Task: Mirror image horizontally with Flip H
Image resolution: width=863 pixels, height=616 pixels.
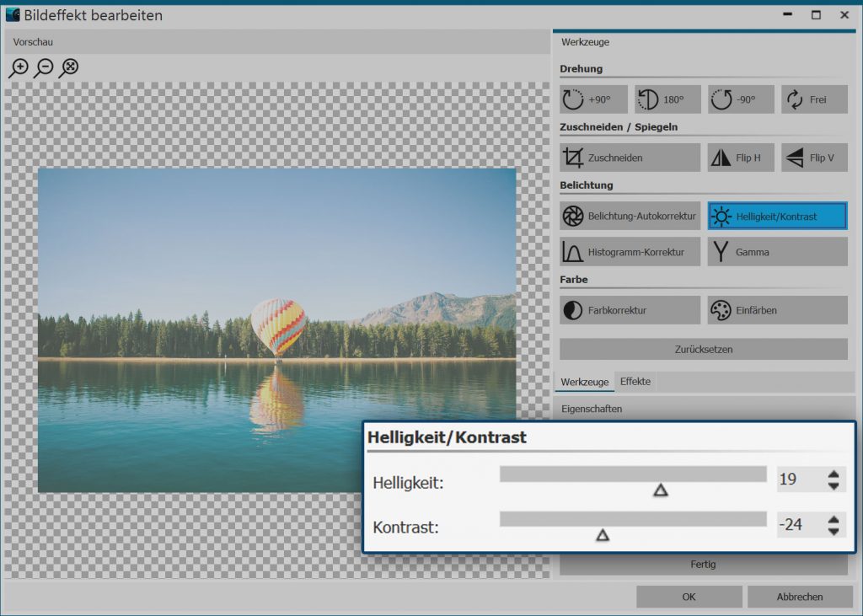Action: pyautogui.click(x=740, y=158)
